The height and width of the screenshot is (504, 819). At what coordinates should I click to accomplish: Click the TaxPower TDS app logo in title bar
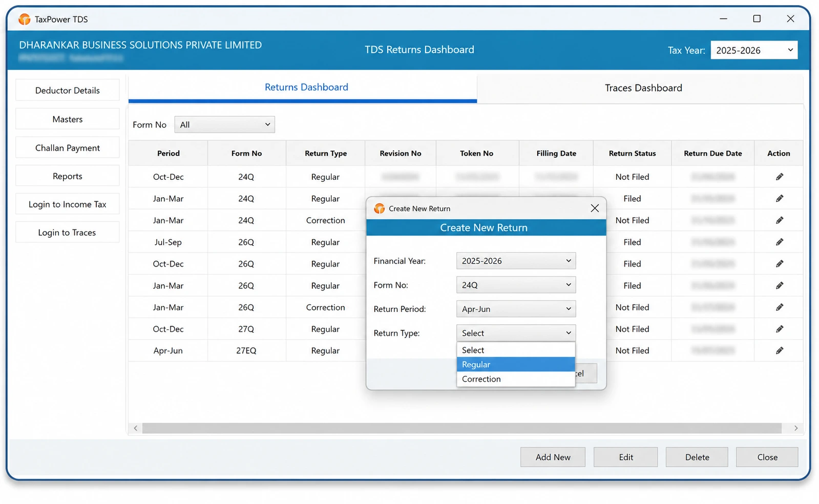coord(24,19)
